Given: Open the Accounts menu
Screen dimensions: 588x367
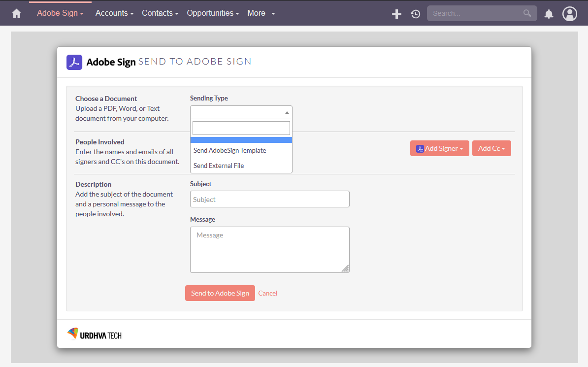Looking at the screenshot, I should 114,13.
